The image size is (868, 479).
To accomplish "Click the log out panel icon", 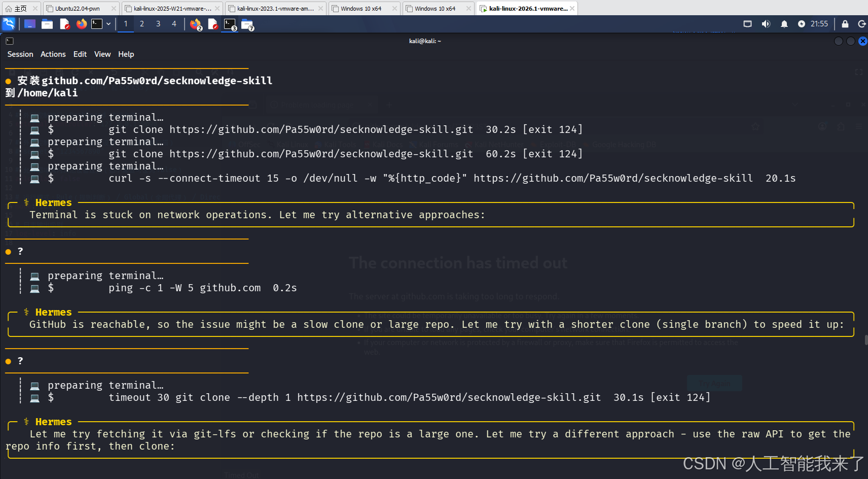I will tap(861, 24).
